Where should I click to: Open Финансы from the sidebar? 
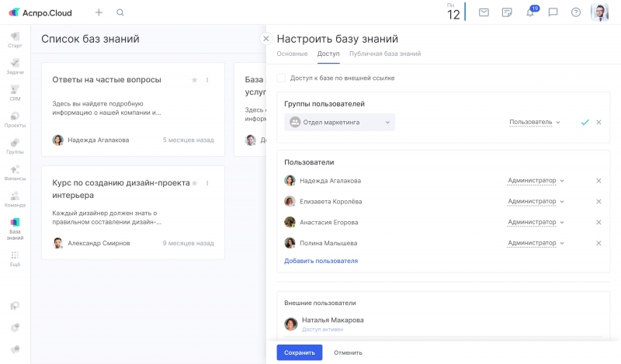coord(15,172)
